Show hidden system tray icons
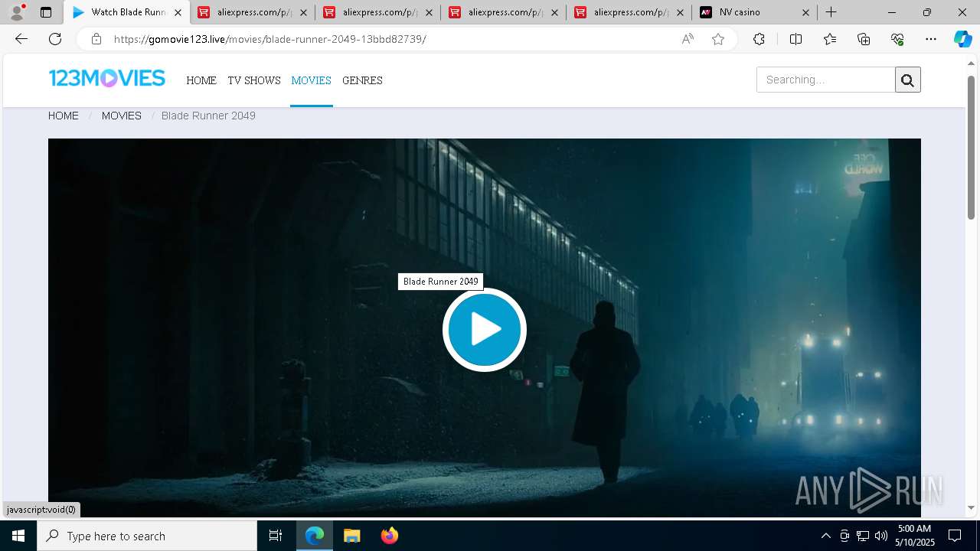The image size is (980, 551). click(825, 536)
